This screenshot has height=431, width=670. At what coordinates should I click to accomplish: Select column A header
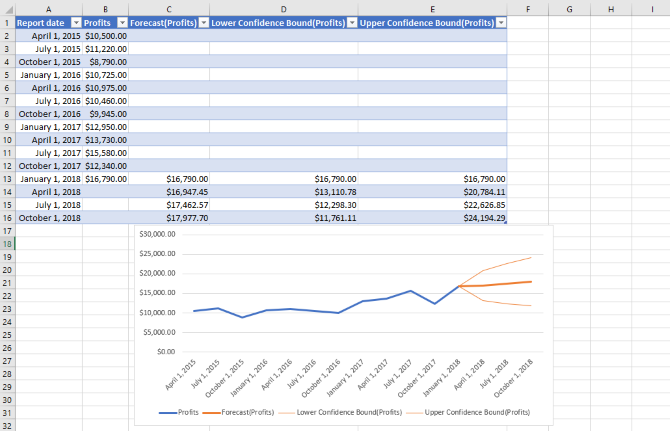(48, 8)
